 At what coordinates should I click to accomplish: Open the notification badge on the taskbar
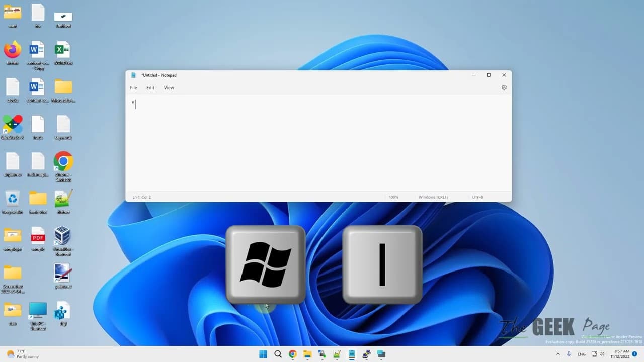coord(635,354)
